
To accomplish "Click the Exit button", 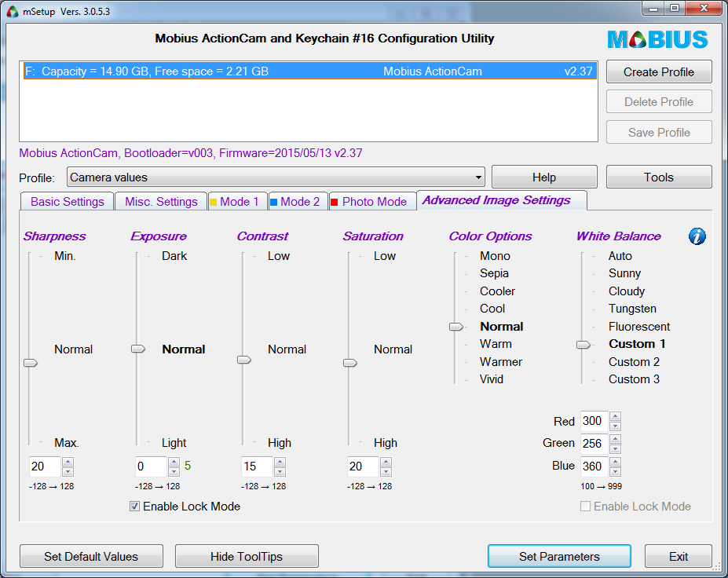I will 679,556.
